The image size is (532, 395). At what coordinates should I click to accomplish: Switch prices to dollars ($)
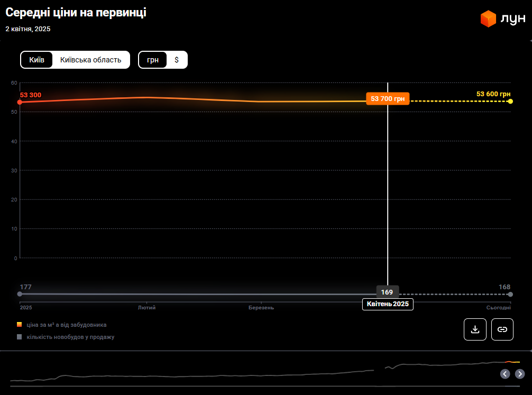point(177,60)
